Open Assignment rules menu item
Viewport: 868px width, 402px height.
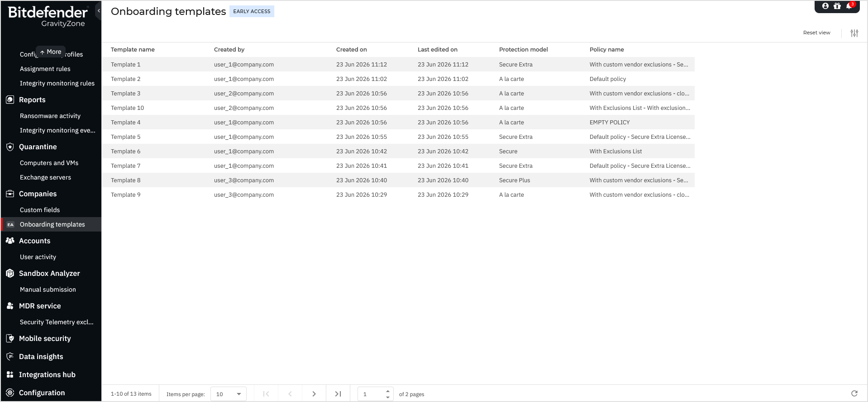coord(45,69)
